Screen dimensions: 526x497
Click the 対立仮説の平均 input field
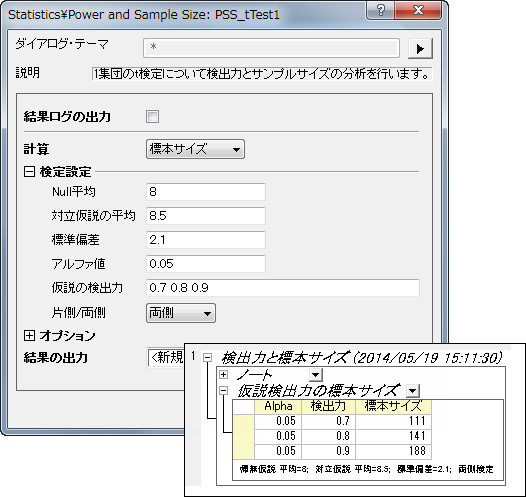tap(206, 216)
